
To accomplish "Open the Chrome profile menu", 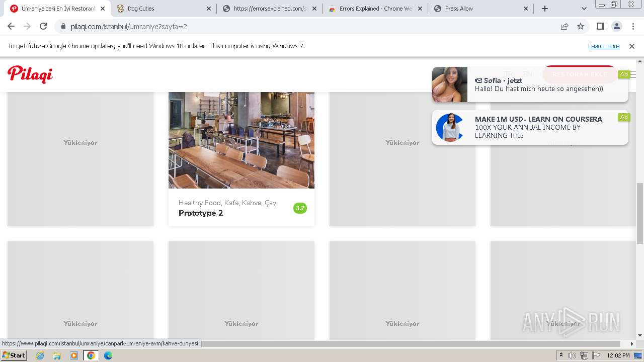I will click(616, 26).
